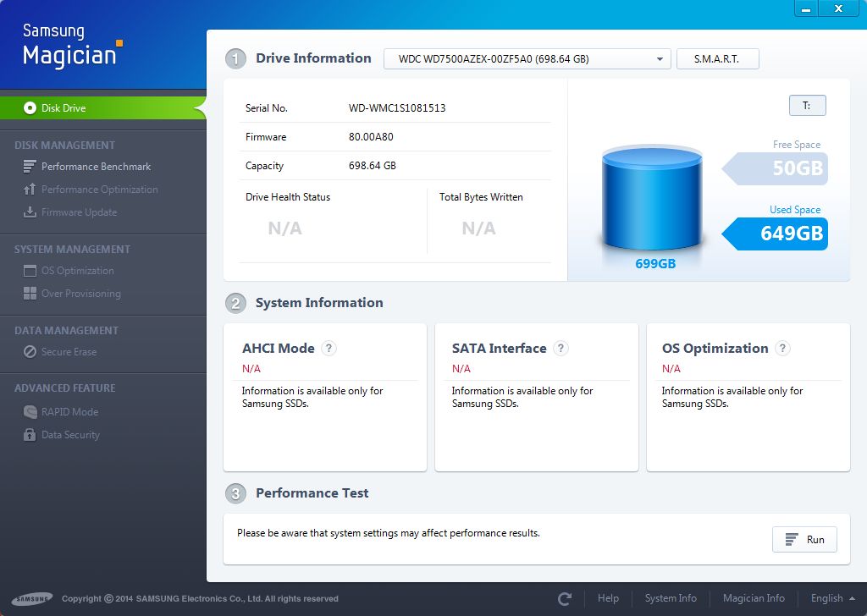This screenshot has height=616, width=867.
Task: Select the T: drive volume button
Action: coord(807,106)
